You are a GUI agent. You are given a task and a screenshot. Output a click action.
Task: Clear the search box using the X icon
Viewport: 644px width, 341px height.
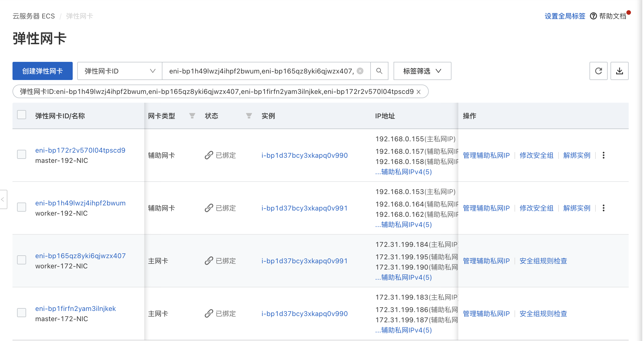coord(360,71)
